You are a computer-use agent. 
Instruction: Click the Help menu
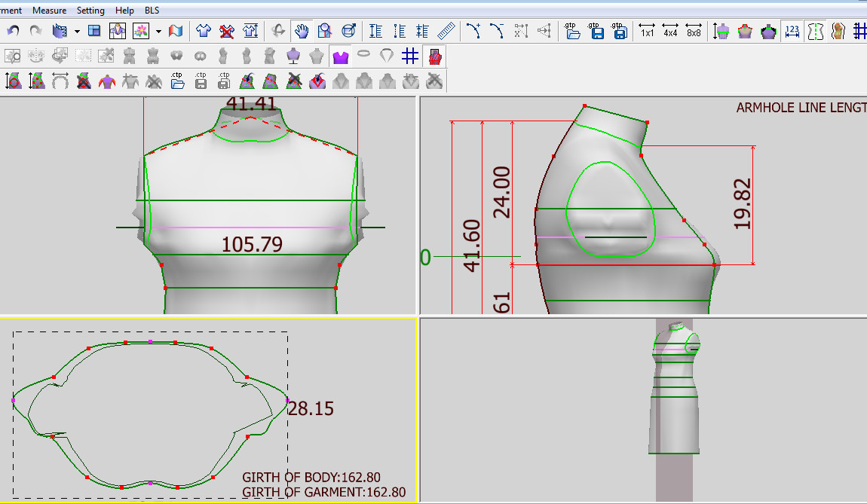(125, 11)
